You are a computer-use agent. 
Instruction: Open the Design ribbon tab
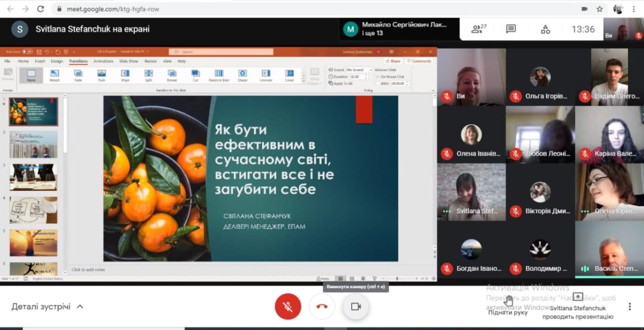(57, 61)
